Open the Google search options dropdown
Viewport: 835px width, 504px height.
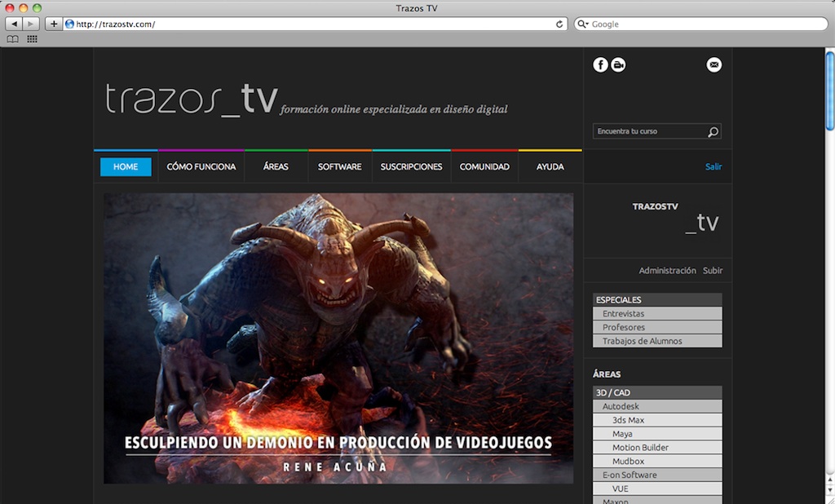pos(583,24)
